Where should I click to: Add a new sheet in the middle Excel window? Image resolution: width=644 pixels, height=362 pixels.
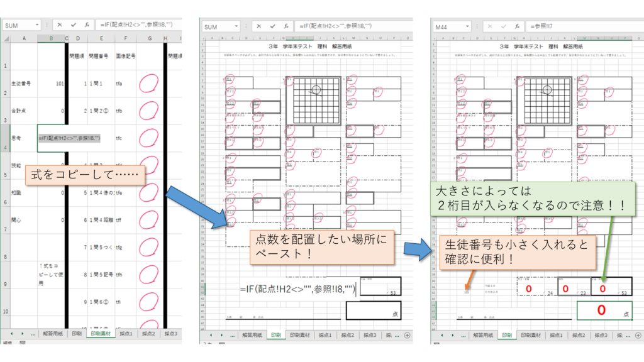[407, 336]
